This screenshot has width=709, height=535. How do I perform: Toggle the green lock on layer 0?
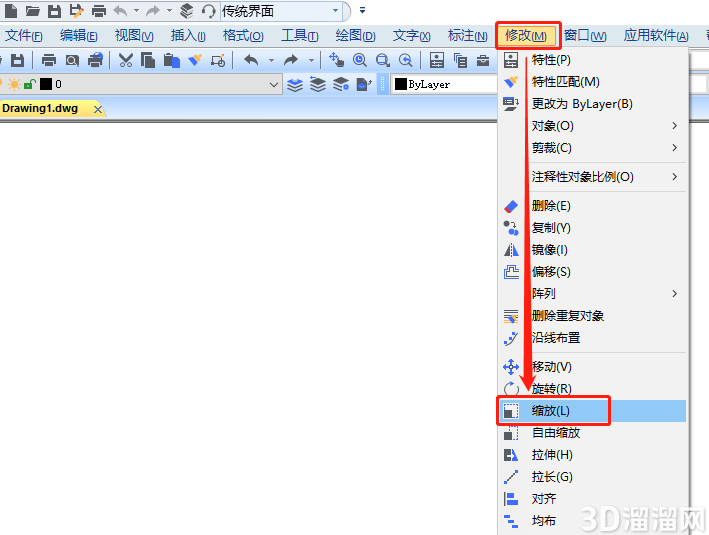[30, 84]
